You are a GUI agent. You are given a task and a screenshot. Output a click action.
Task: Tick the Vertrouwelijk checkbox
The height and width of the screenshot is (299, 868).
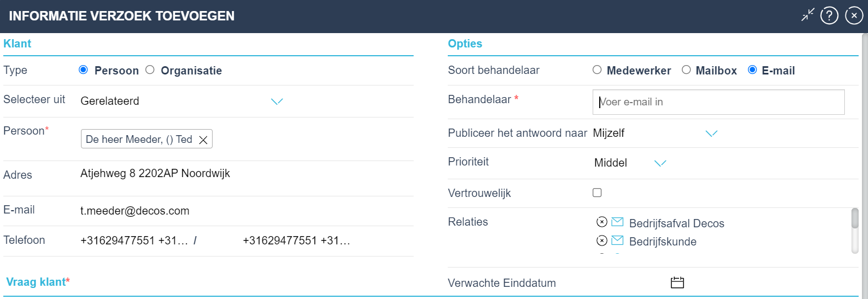(597, 193)
